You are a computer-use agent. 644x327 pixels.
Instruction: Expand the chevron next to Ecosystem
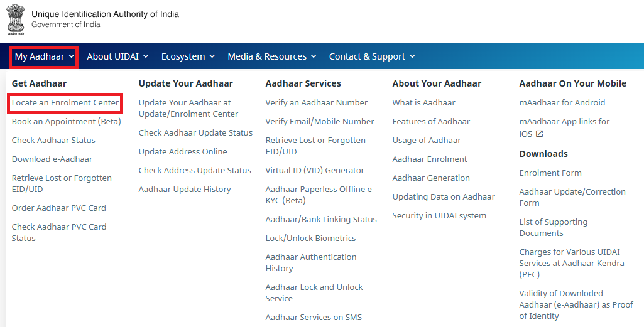212,56
